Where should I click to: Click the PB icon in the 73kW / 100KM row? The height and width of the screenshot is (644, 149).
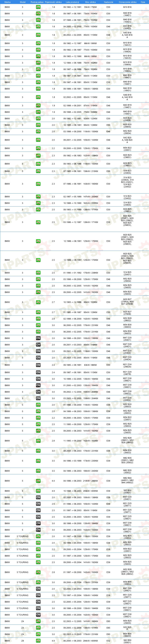pos(38,14)
